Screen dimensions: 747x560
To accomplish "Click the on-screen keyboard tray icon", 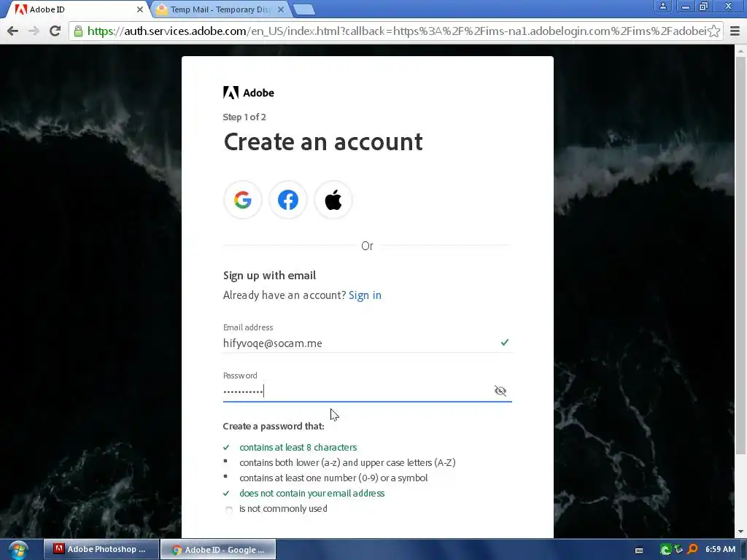I will (x=639, y=550).
